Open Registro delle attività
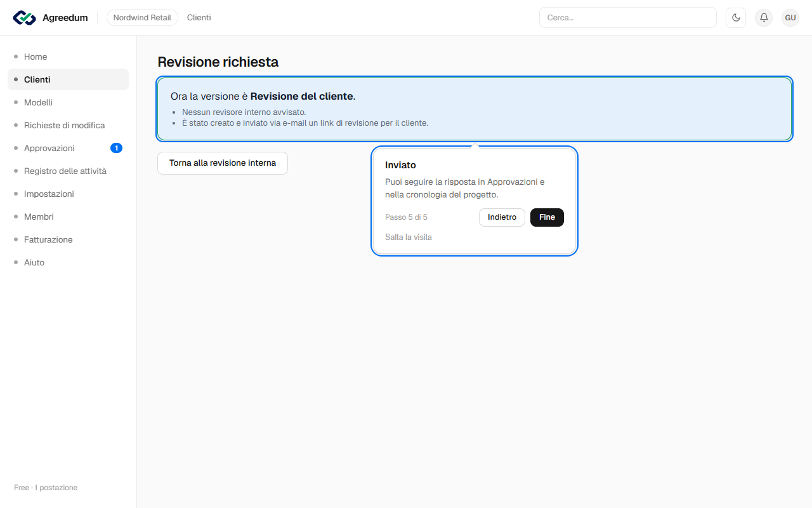 [68, 171]
